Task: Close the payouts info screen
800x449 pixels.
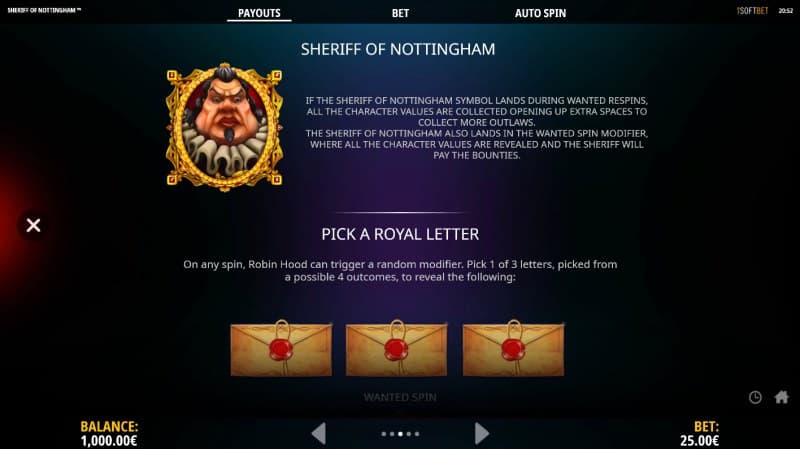Action: pyautogui.click(x=33, y=225)
